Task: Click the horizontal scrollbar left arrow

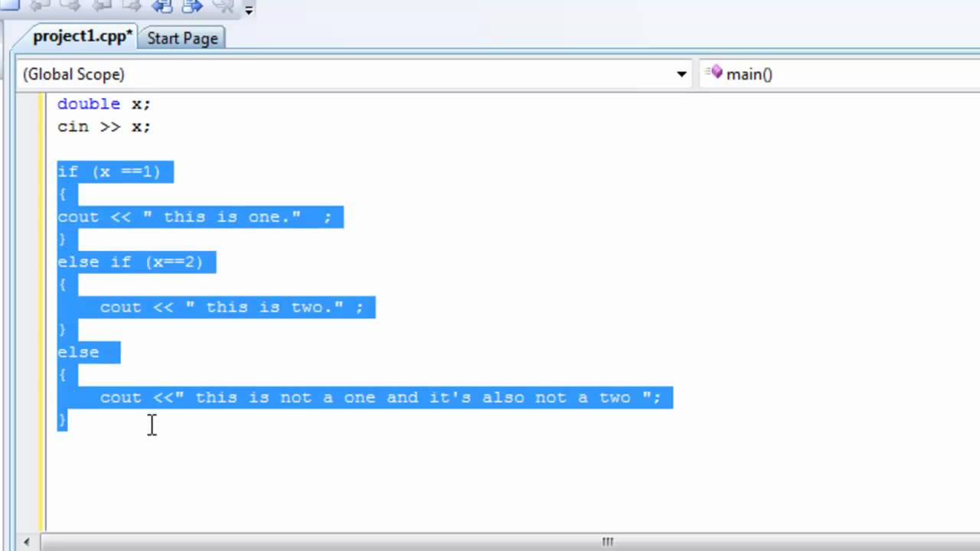Action: pyautogui.click(x=27, y=542)
